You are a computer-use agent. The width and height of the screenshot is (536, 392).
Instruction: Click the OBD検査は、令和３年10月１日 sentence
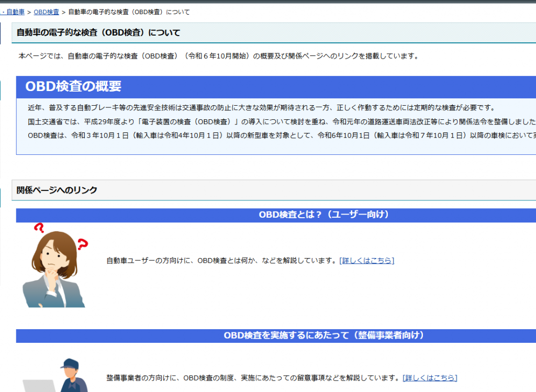pos(282,136)
